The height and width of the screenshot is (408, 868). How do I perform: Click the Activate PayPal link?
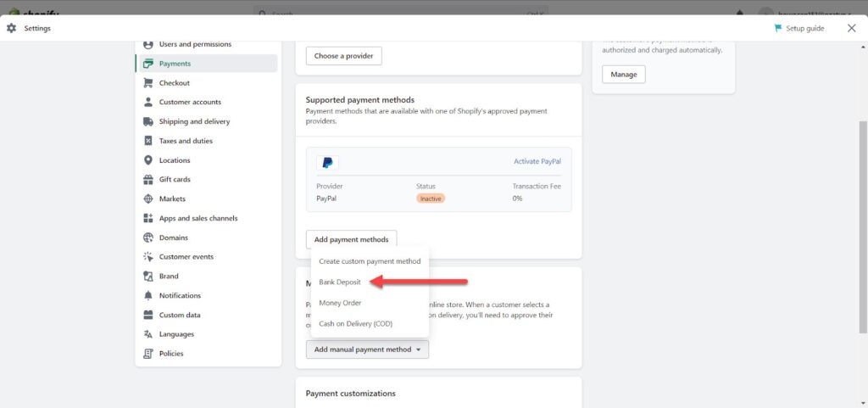(x=537, y=162)
